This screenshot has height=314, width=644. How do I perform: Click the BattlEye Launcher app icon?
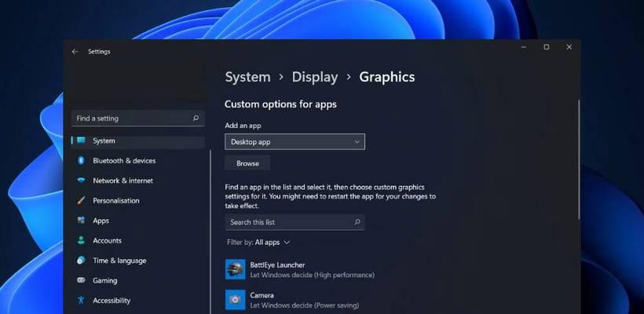[236, 270]
